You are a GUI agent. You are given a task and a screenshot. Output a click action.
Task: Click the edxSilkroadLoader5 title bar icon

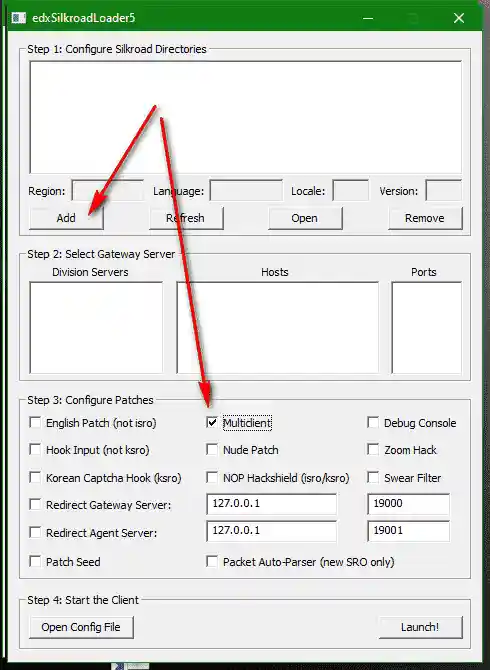click(x=18, y=18)
